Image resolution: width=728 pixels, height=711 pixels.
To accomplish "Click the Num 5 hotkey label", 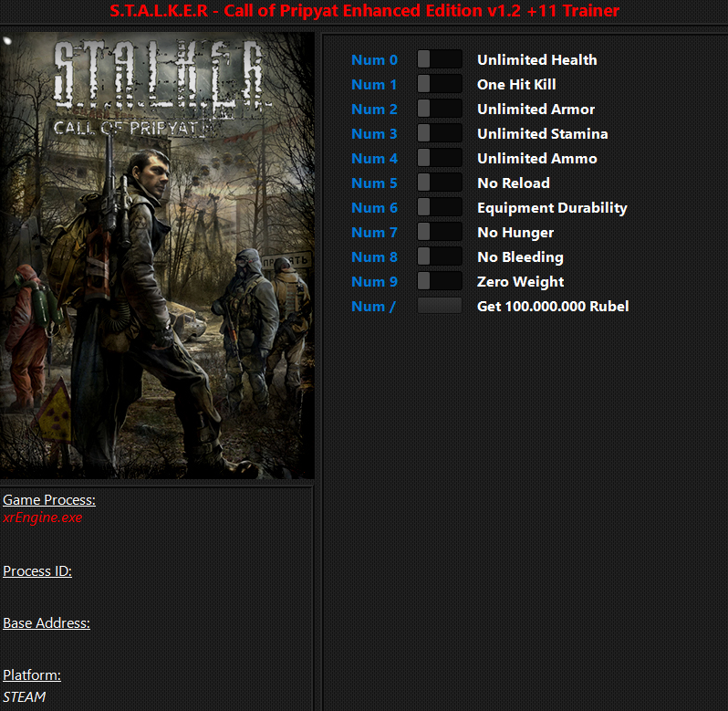I will point(374,183).
